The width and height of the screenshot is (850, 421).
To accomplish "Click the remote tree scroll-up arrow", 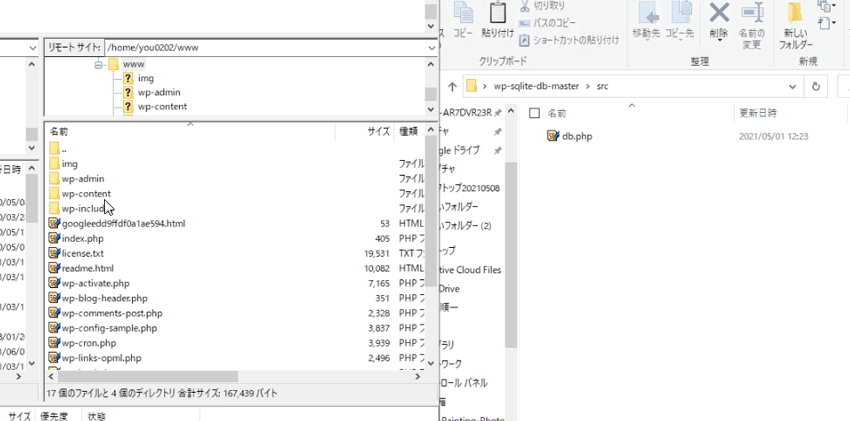I will (x=431, y=64).
